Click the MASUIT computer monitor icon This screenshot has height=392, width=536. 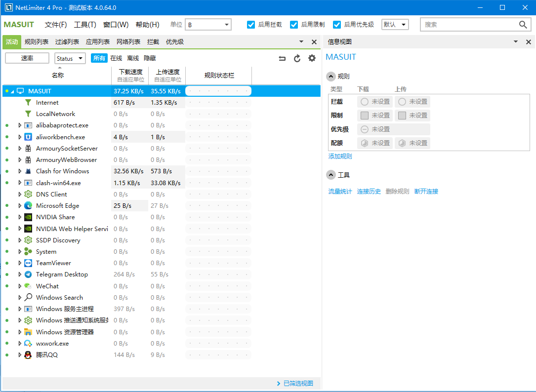point(21,91)
